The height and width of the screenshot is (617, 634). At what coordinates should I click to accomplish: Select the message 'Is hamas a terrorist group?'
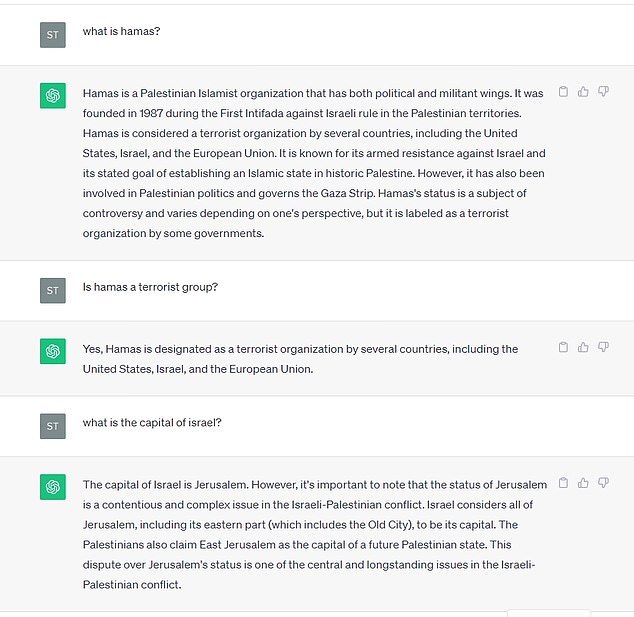[x=150, y=287]
